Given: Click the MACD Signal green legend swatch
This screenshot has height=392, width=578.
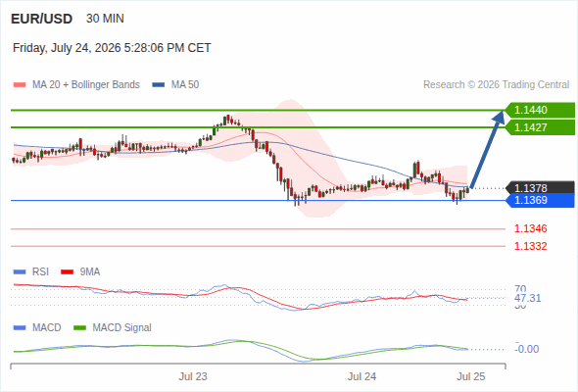Looking at the screenshot, I should click(79, 328).
